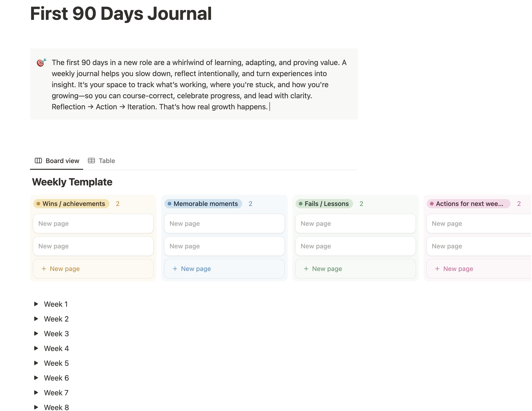Add New page under Fails / Lessons
This screenshot has width=532, height=411.
click(327, 269)
